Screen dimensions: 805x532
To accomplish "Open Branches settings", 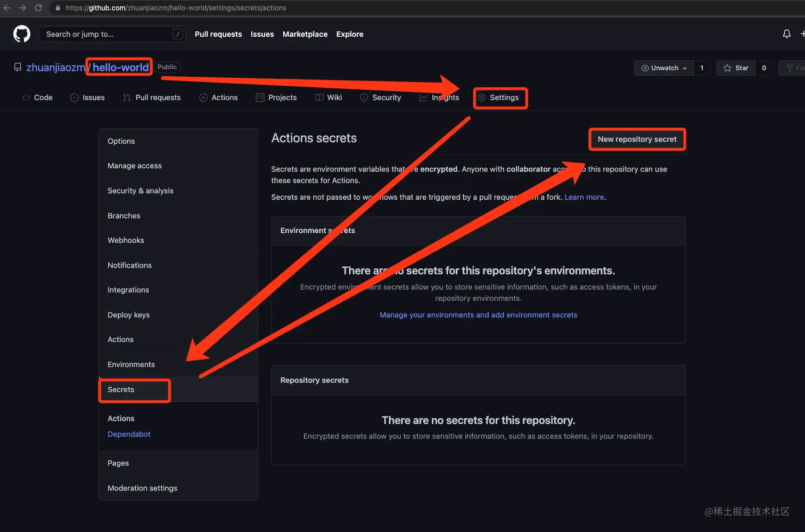I will 178,216.
